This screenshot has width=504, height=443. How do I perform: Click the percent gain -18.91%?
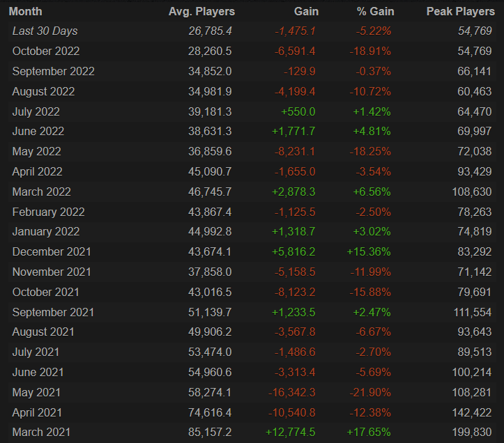coord(370,52)
